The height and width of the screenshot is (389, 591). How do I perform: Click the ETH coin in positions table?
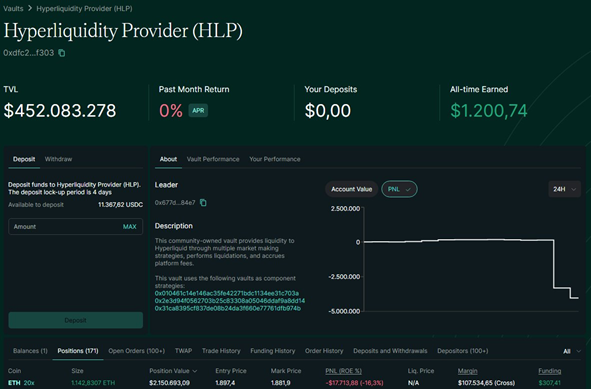[x=14, y=383]
